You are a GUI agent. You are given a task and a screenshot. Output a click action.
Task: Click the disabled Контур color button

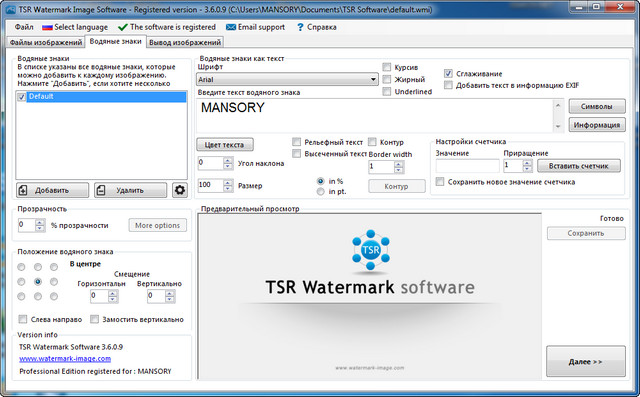[x=397, y=186]
